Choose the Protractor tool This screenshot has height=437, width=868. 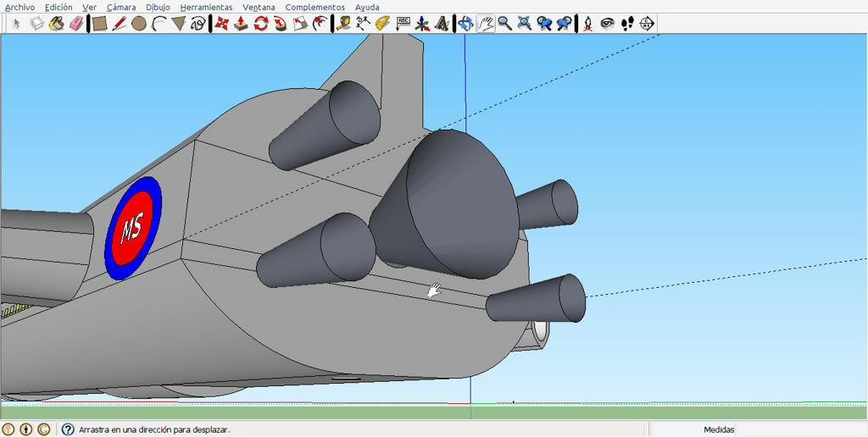tap(382, 23)
